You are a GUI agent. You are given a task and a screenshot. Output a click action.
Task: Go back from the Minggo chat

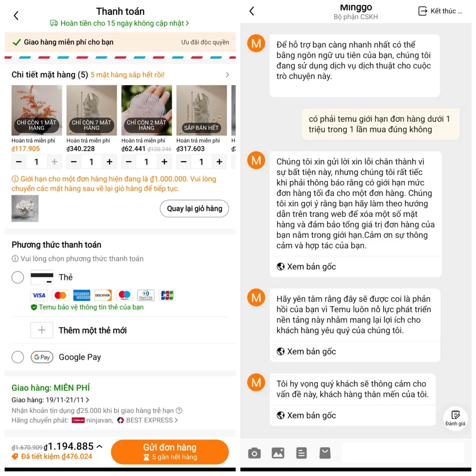[252, 11]
